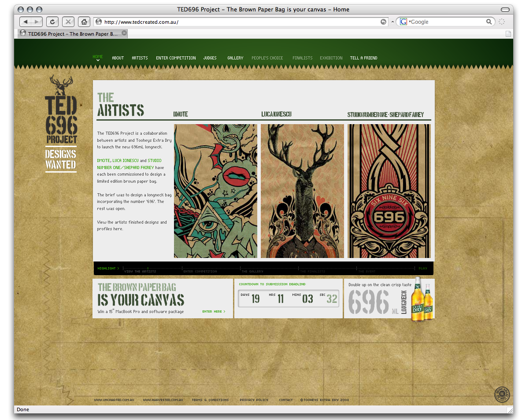The image size is (522, 420).
Task: Jump to Enter Competition timeline marker
Action: [x=200, y=271]
